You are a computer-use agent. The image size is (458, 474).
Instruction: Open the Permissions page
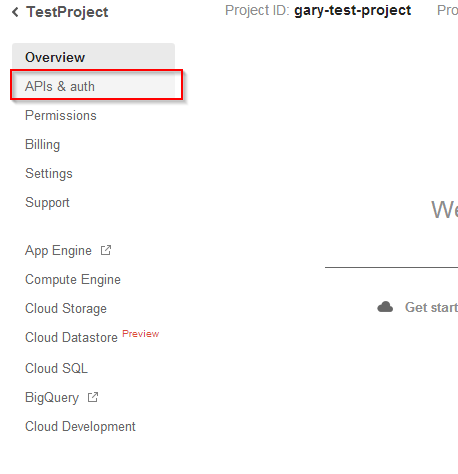(61, 115)
